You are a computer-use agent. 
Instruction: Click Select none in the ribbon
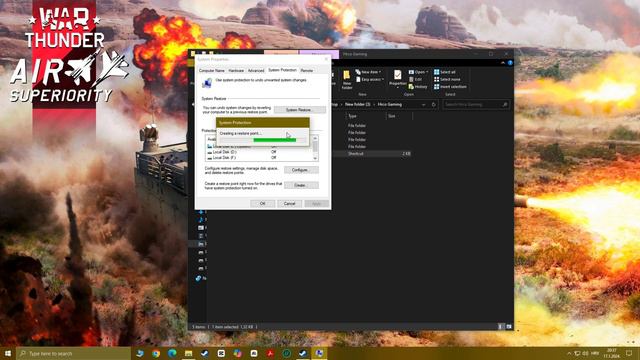447,79
